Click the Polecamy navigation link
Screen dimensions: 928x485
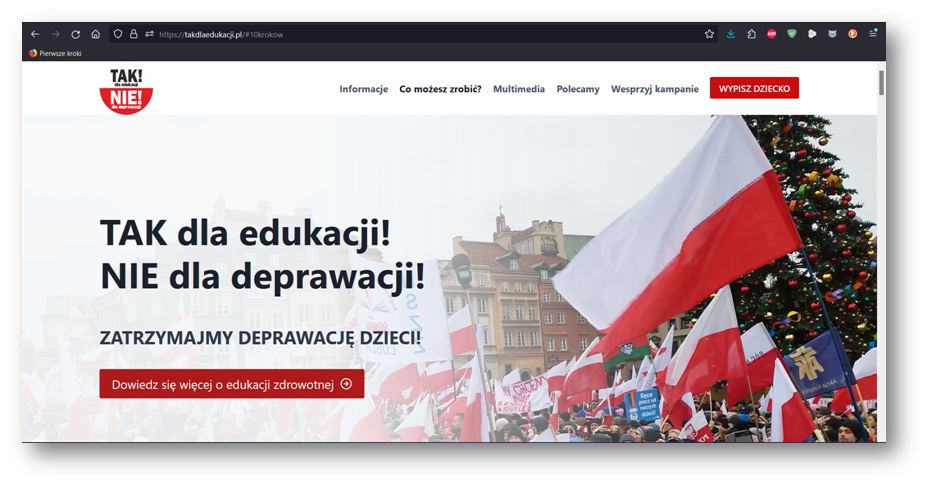click(x=578, y=89)
